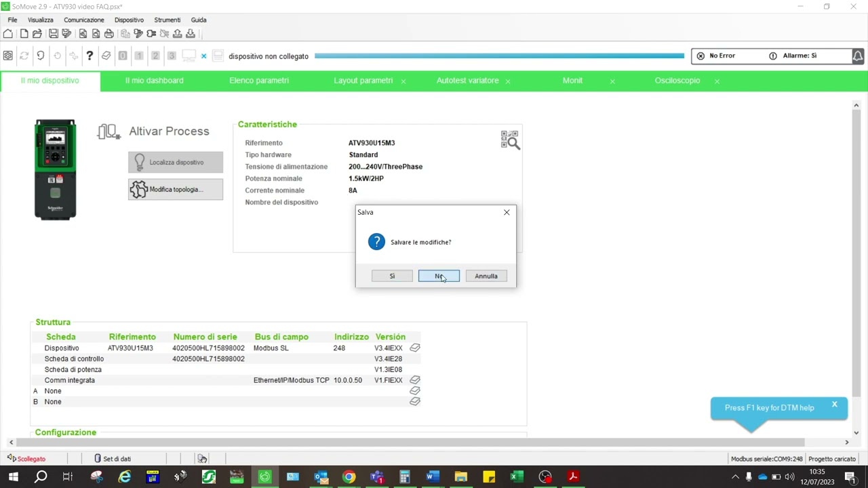
Task: Create a new project with the blank page icon
Action: coord(24,34)
